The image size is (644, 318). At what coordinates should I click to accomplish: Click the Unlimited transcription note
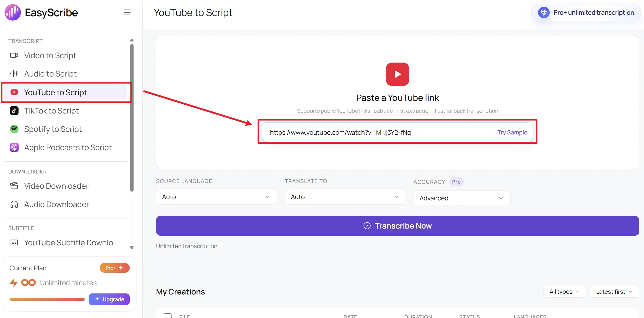click(x=187, y=246)
